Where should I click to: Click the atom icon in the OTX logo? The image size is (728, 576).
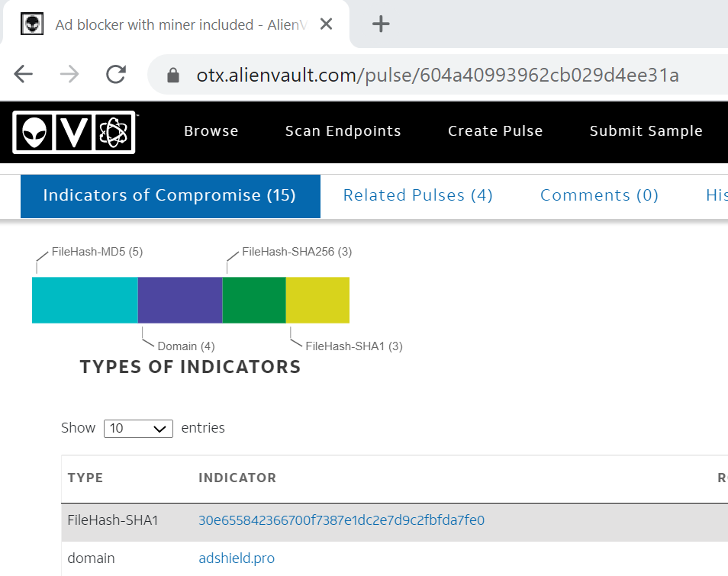[x=113, y=131]
